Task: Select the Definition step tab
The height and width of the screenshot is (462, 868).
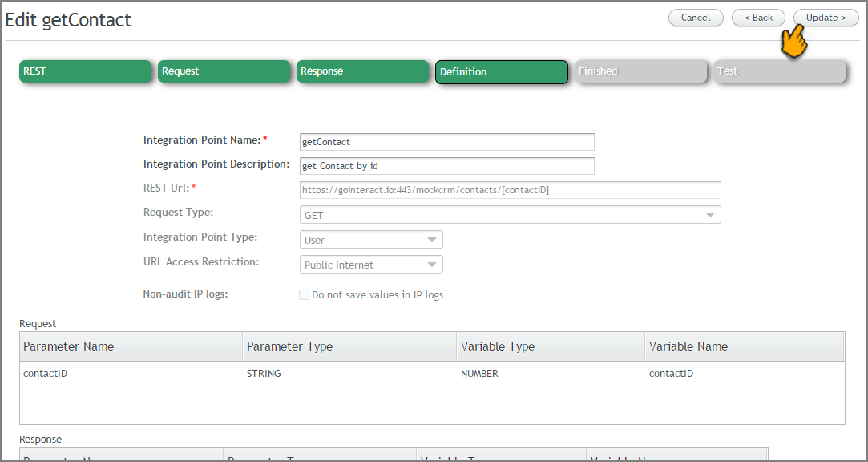Action: [502, 72]
